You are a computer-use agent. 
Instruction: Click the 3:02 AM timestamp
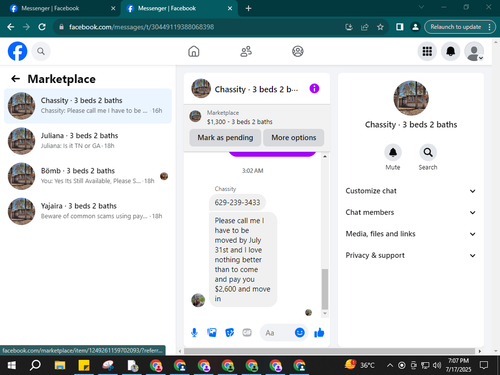[x=252, y=171]
